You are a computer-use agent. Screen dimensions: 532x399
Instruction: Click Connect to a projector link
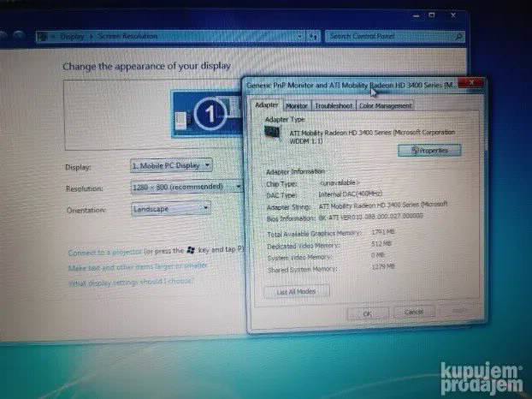[x=105, y=253]
